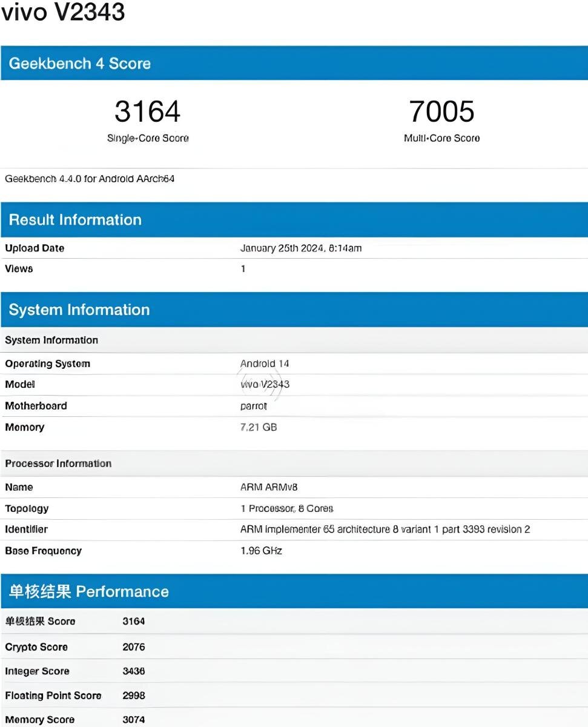Image resolution: width=588 pixels, height=727 pixels.
Task: Click the Upload Date label
Action: coord(35,248)
